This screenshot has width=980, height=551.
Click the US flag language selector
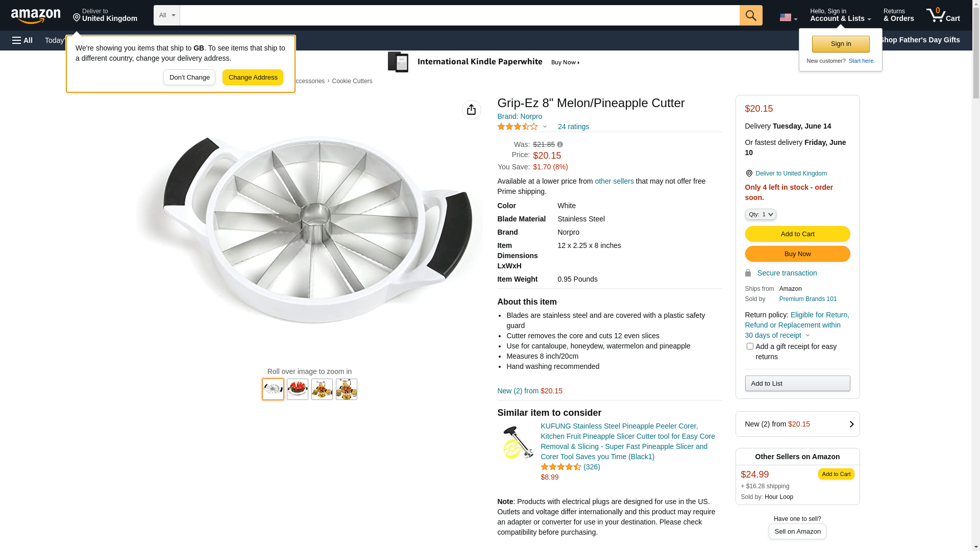pos(788,17)
